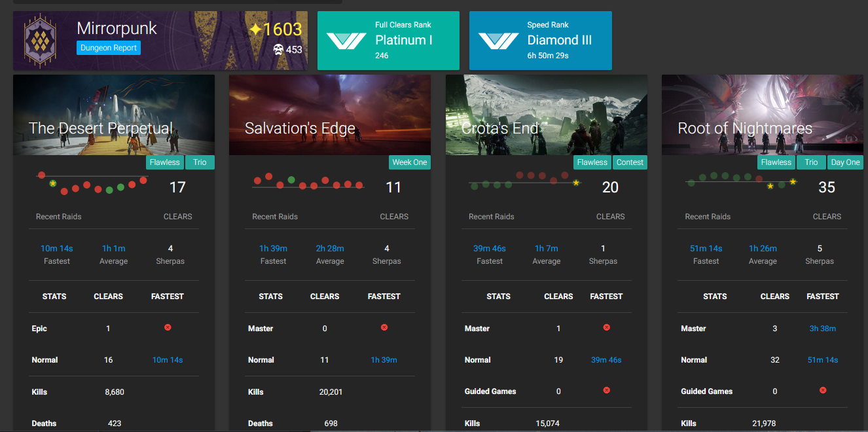Click the 39m 46s time in the Normal row
This screenshot has height=432, width=868.
click(x=606, y=360)
